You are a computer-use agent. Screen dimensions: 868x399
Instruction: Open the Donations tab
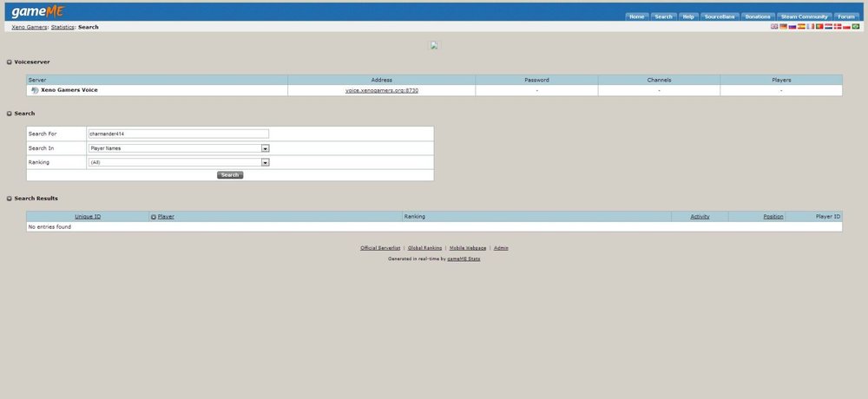(x=758, y=16)
